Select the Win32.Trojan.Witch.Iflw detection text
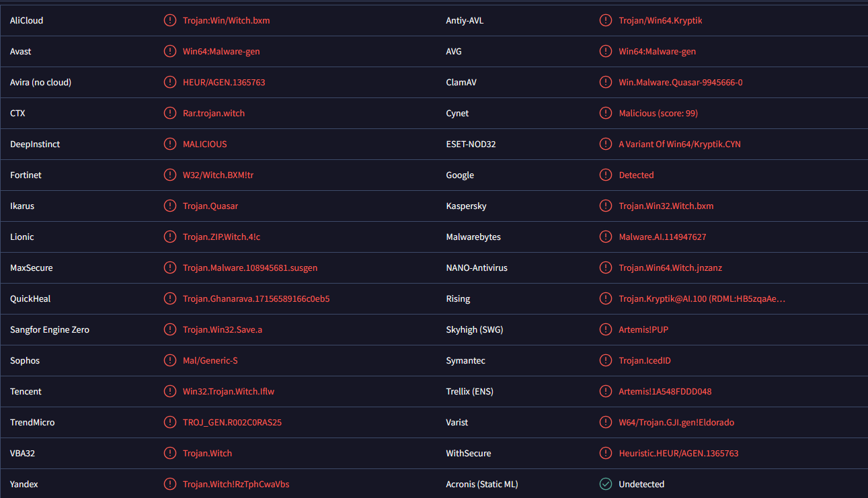868x498 pixels. (229, 391)
